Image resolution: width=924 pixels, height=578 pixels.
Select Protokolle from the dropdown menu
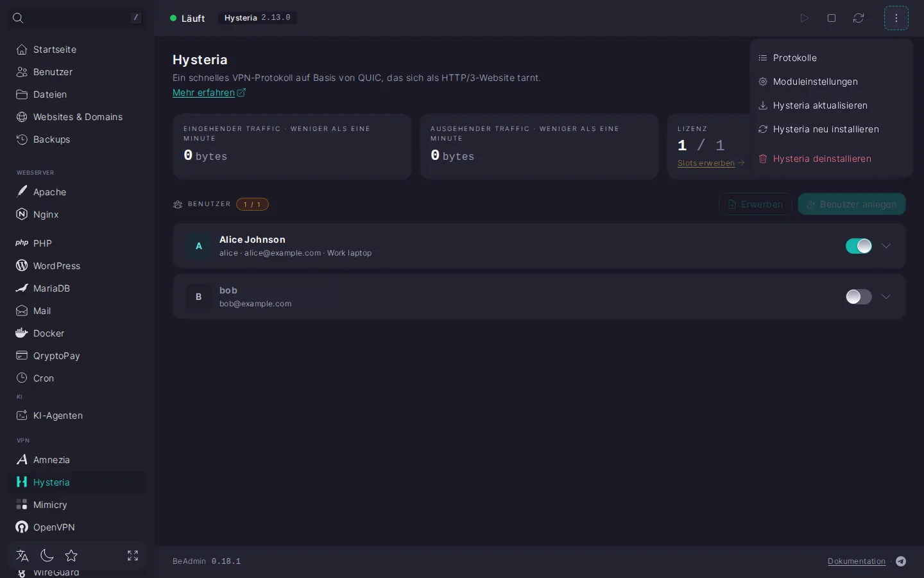point(831,58)
